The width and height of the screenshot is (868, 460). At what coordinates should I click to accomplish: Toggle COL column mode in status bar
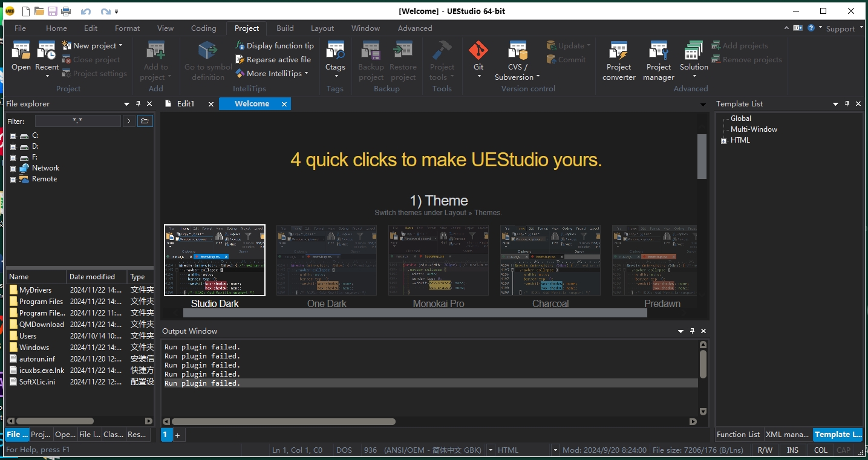[x=820, y=450]
